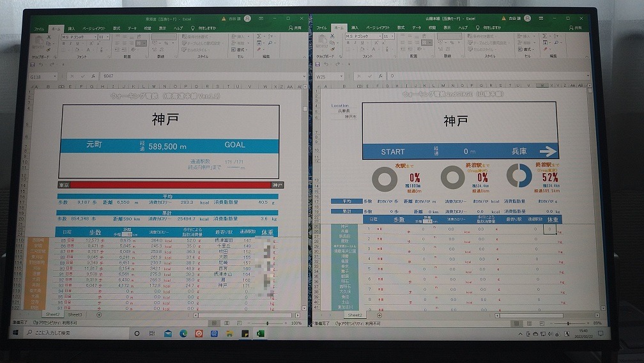This screenshot has height=363, width=644.
Task: Click the Save icon in right window quick access toolbar
Action: (x=318, y=65)
